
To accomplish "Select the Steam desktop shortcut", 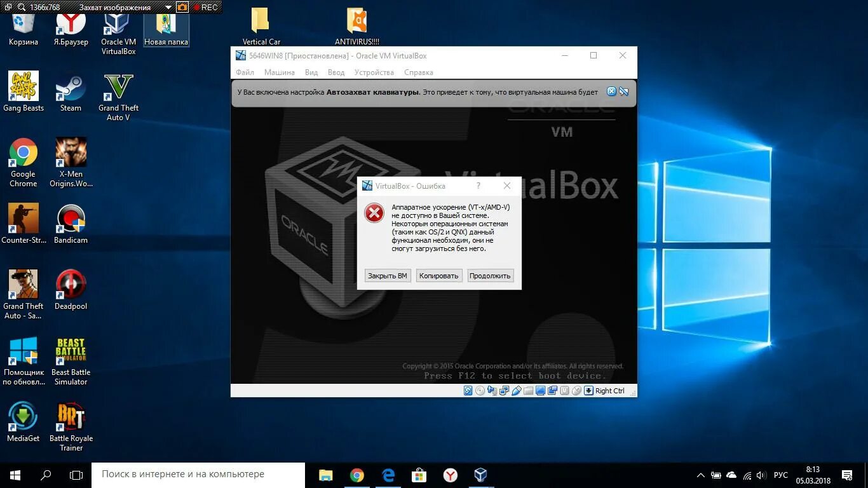I will (x=71, y=91).
